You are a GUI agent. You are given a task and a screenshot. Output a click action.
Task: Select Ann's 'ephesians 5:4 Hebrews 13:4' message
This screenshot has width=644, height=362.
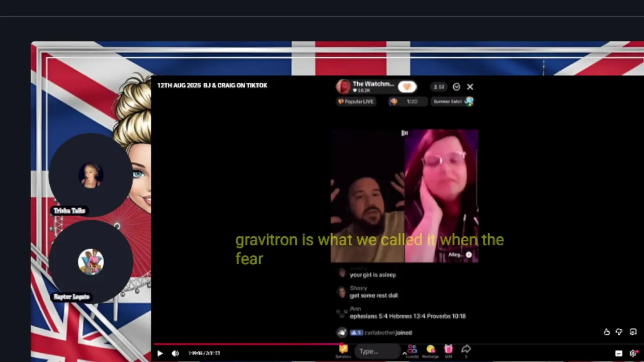(x=408, y=316)
